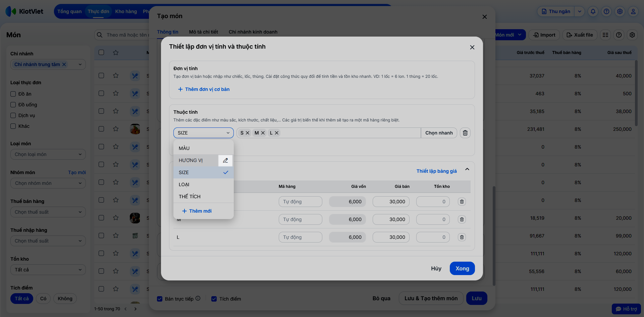This screenshot has height=317, width=644.
Task: Select LOẠI from the attribute list
Action: [184, 184]
